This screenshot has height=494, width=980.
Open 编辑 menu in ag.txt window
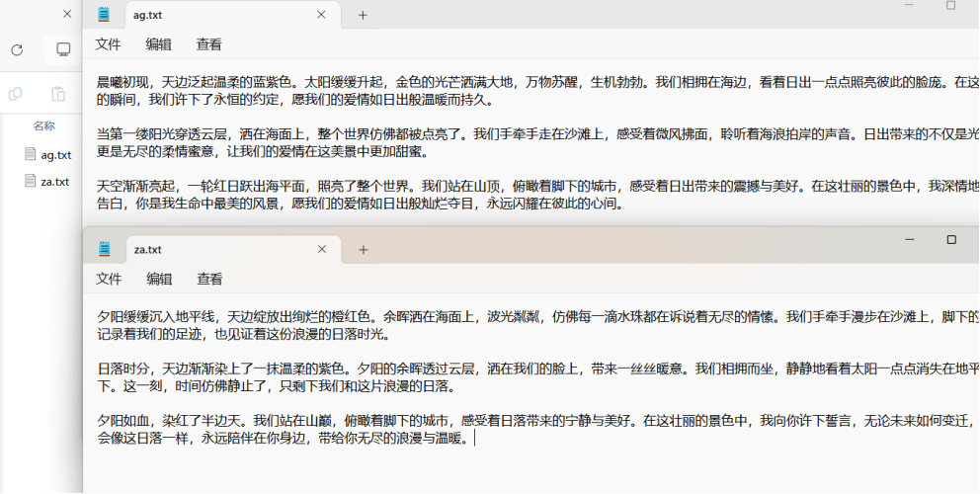158,44
